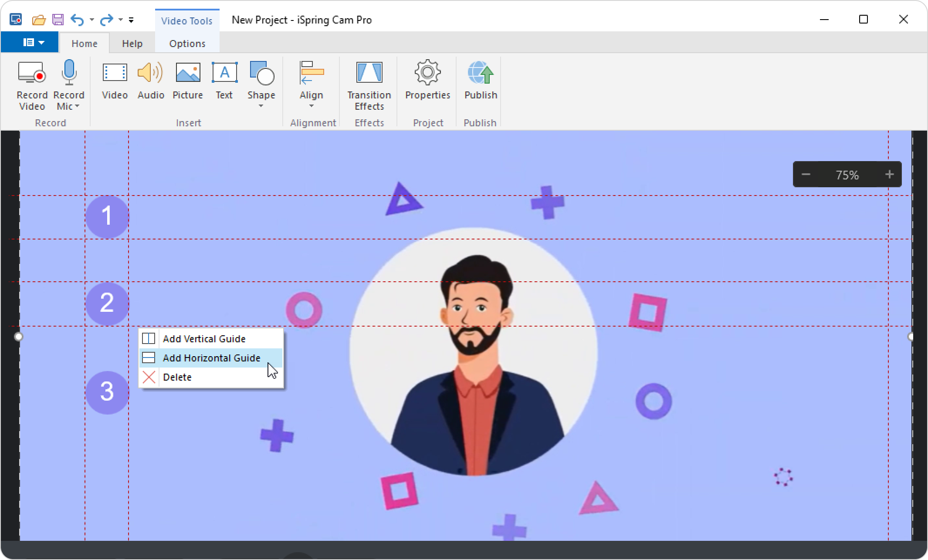
Task: Open the blue File menu button
Action: (30, 42)
